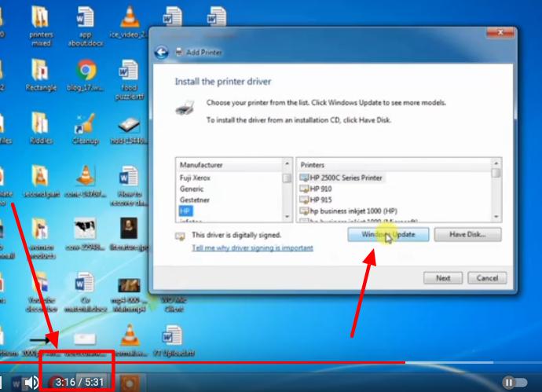
Task: Click the Printers list scroll up arrow
Action: tap(496, 163)
